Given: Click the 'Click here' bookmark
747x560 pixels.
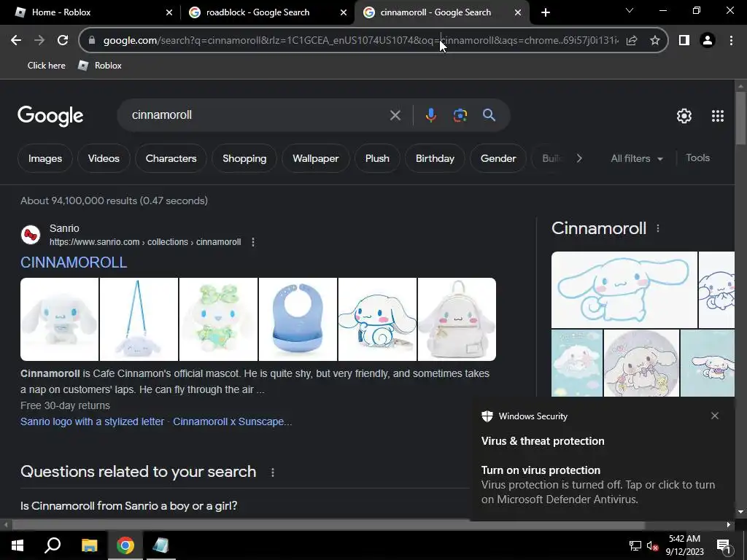Looking at the screenshot, I should pyautogui.click(x=46, y=66).
